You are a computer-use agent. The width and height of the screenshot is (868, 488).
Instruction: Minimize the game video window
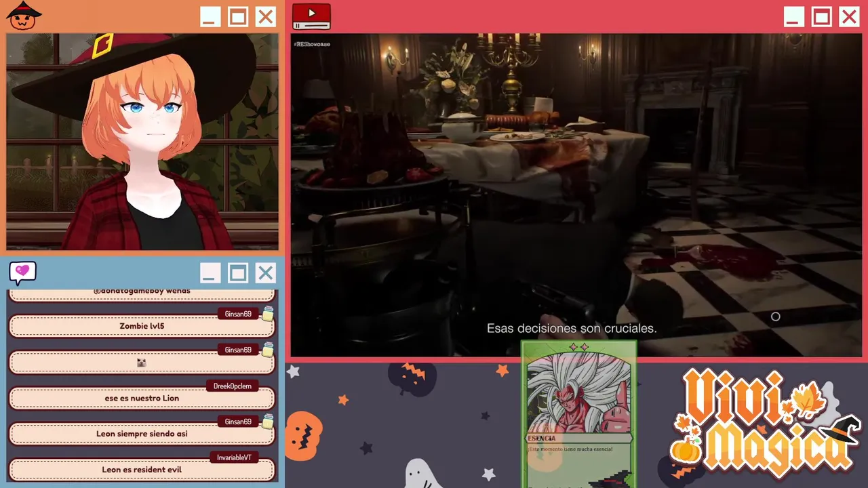(x=793, y=17)
